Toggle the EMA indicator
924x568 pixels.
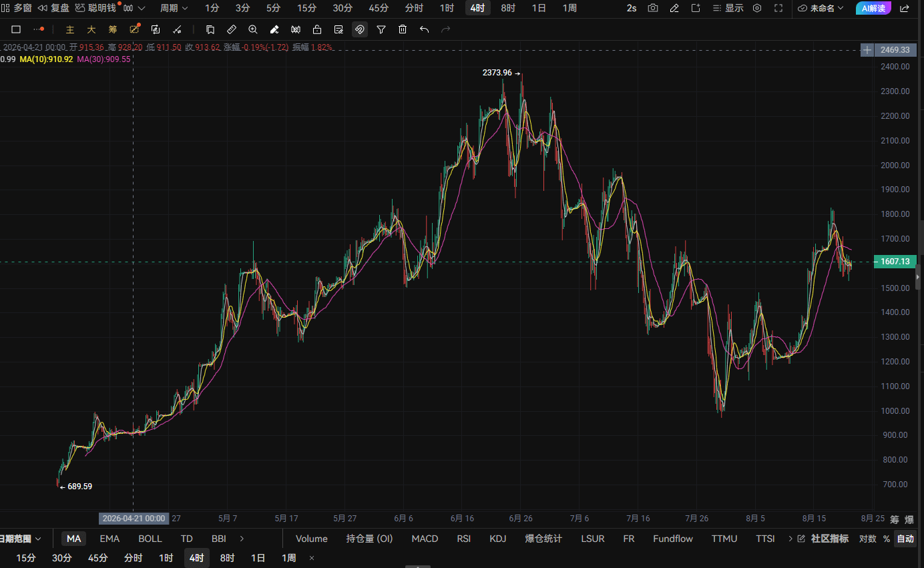(109, 539)
